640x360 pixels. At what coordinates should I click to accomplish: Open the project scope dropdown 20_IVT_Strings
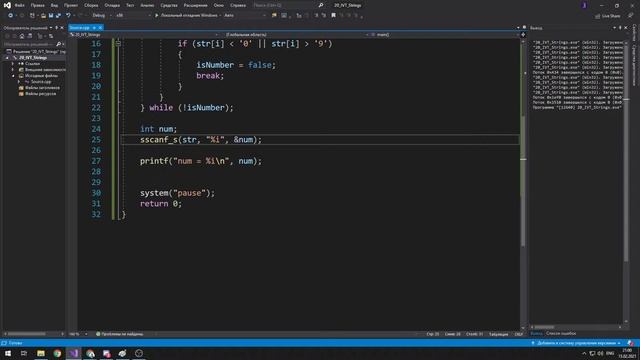tap(143, 35)
